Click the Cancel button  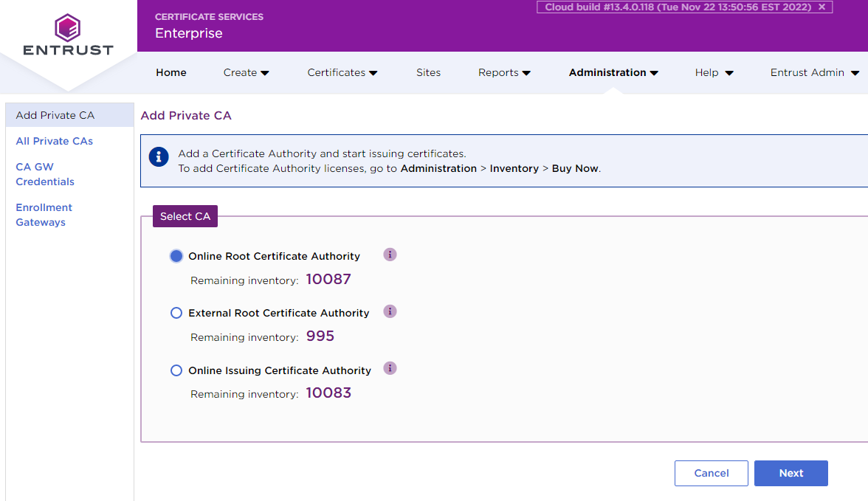tap(711, 473)
